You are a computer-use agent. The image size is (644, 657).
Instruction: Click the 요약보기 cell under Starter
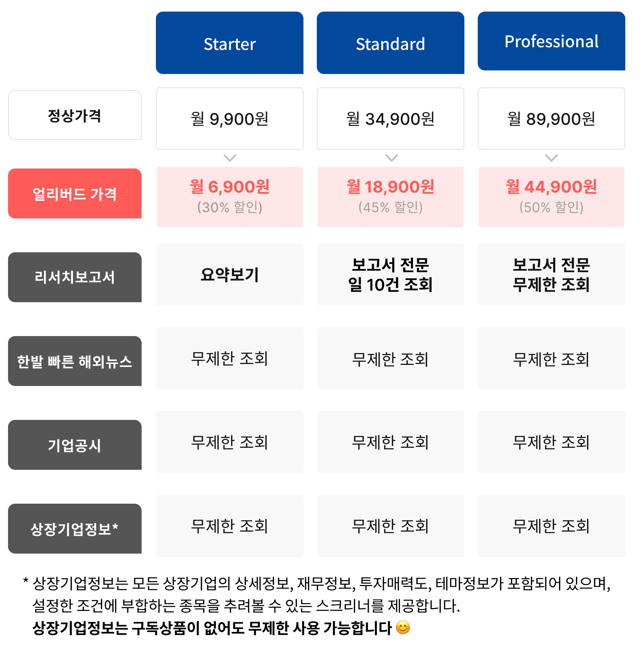pyautogui.click(x=230, y=275)
